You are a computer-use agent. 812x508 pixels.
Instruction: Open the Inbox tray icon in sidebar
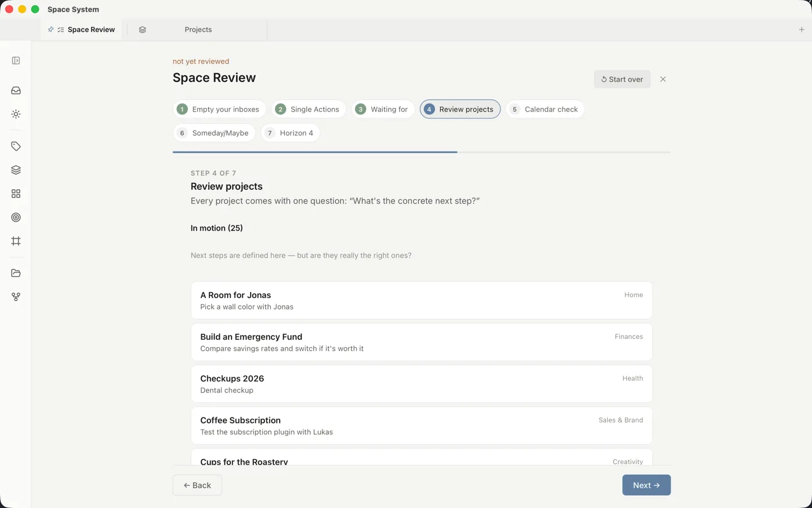click(x=16, y=91)
